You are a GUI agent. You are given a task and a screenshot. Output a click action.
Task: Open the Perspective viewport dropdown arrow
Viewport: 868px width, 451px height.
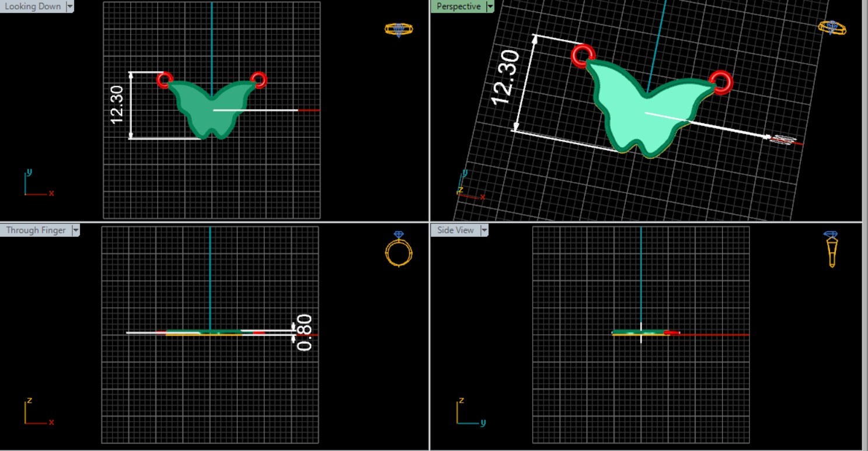click(x=490, y=6)
